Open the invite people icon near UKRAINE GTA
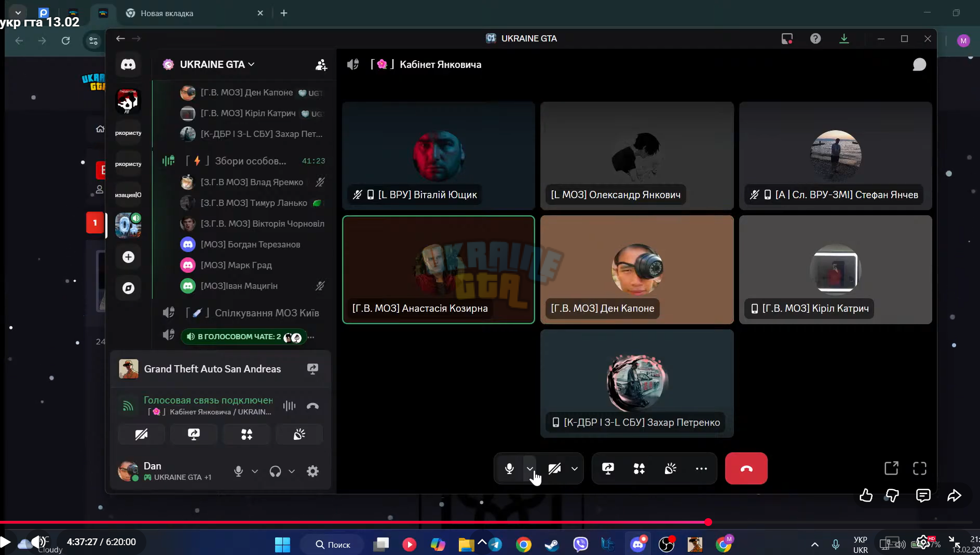Image resolution: width=980 pixels, height=555 pixels. tap(321, 64)
